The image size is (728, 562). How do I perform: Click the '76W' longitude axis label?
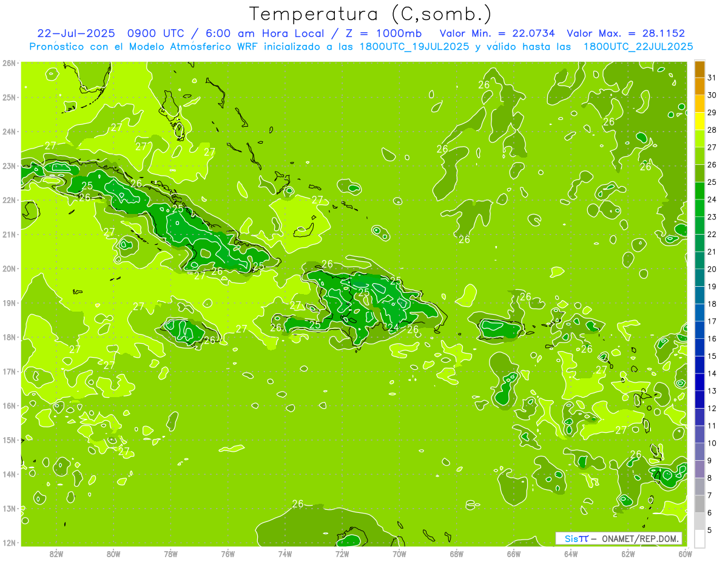(x=227, y=554)
